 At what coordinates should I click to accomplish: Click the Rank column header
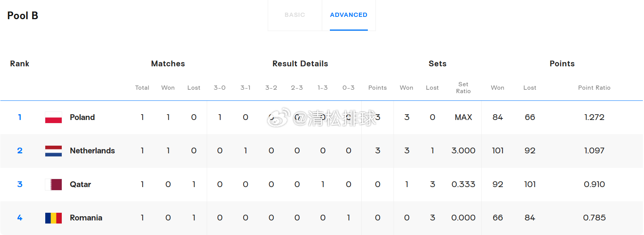click(20, 64)
